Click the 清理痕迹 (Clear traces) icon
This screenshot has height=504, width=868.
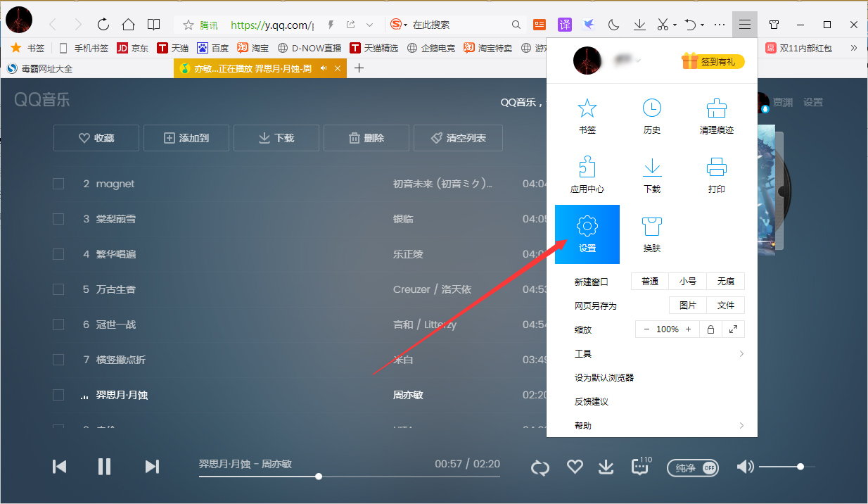tap(716, 115)
